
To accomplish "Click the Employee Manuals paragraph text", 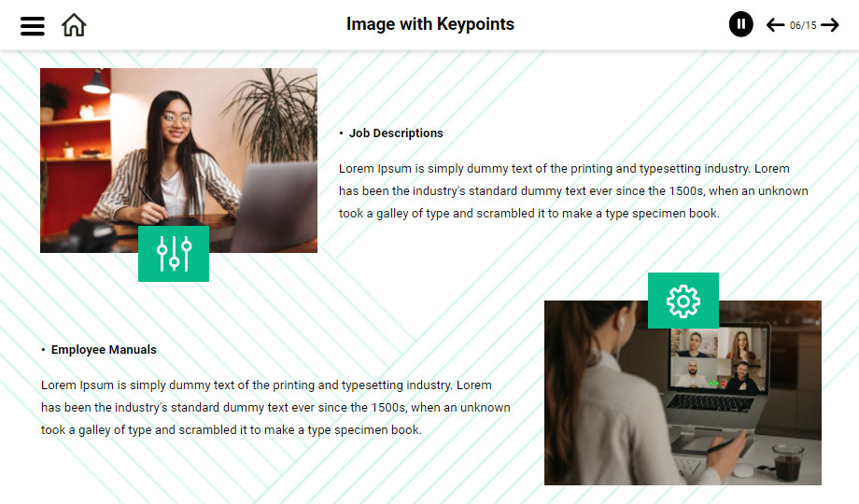I will [x=275, y=408].
